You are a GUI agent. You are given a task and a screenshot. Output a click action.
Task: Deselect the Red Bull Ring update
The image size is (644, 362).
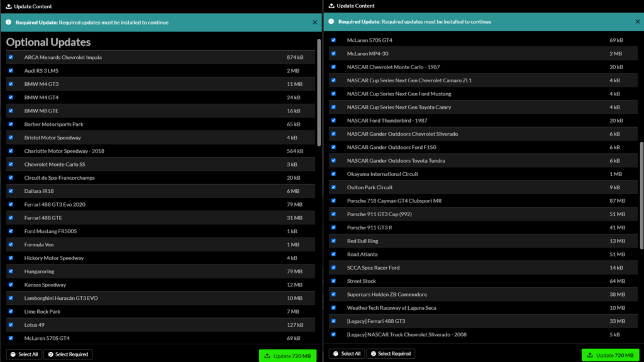click(x=333, y=241)
